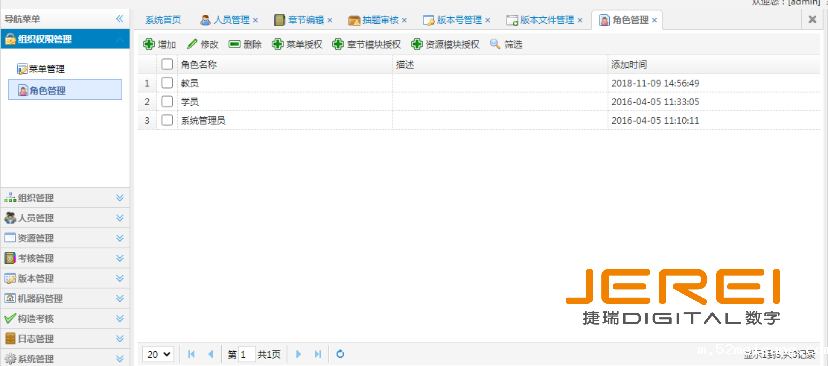Check the 教员 row checkbox
Viewport: 828px width, 366px height.
click(x=167, y=83)
